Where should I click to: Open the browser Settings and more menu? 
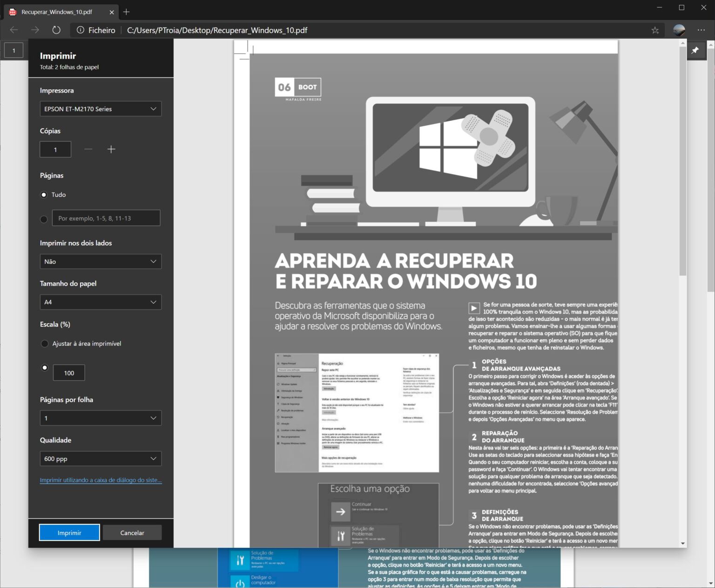pyautogui.click(x=702, y=30)
